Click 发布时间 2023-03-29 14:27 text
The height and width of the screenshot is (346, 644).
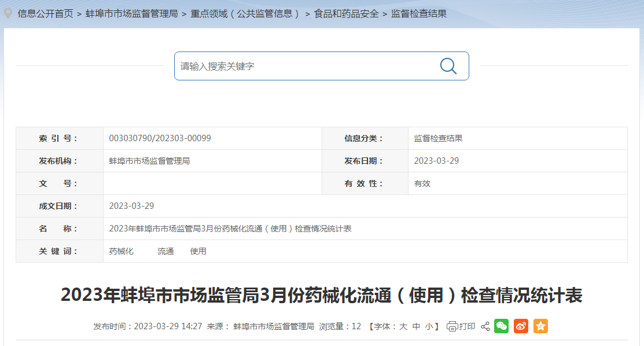[x=148, y=326]
